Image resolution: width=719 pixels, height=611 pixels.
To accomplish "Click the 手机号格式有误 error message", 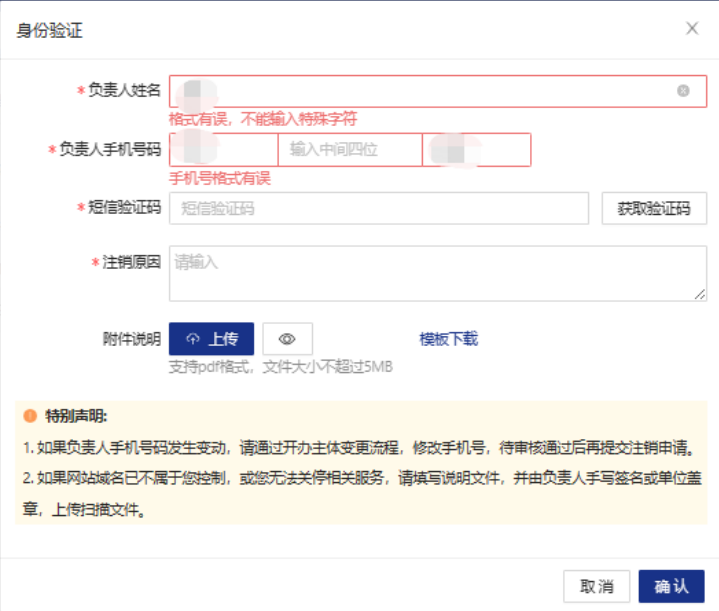I will (220, 179).
